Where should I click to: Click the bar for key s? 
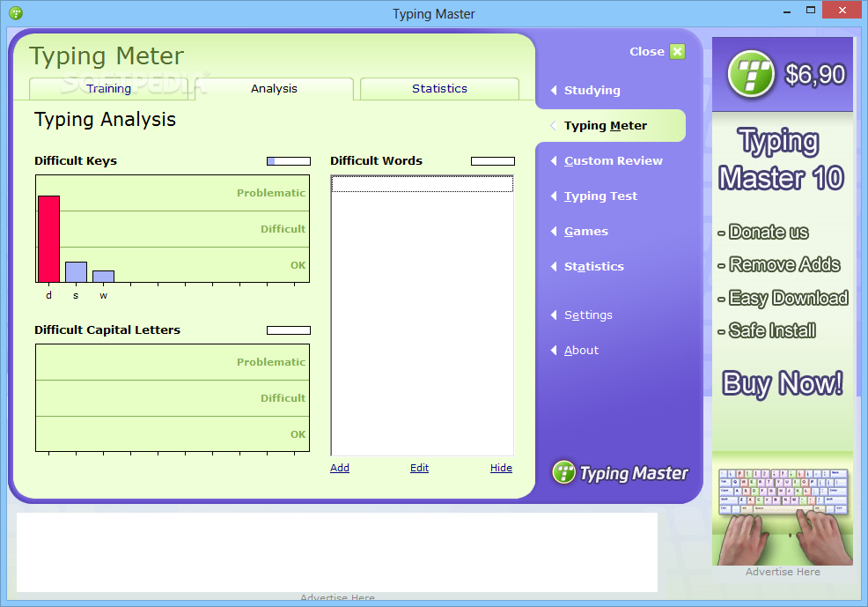pos(76,272)
